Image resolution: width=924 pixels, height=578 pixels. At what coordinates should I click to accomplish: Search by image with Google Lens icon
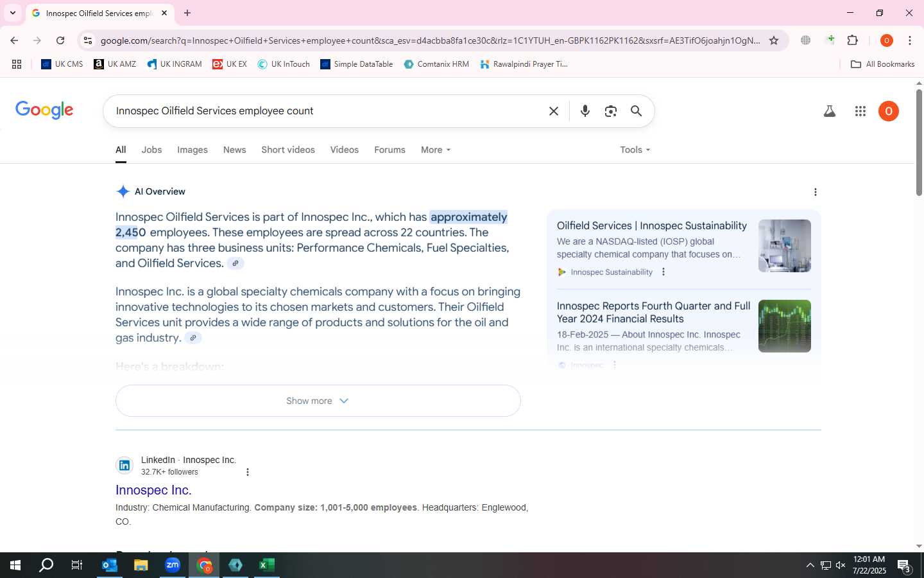611,111
